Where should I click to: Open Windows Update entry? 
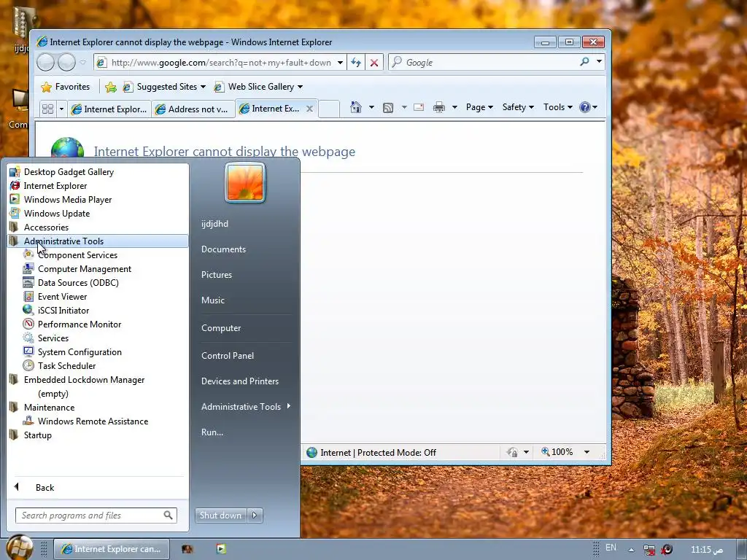98,214
